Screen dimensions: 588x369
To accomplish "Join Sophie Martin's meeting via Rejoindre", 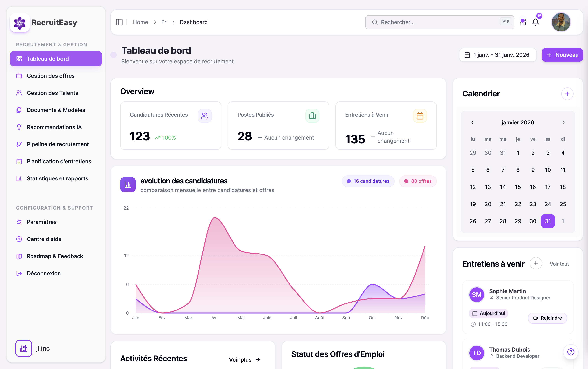I will 547,318.
